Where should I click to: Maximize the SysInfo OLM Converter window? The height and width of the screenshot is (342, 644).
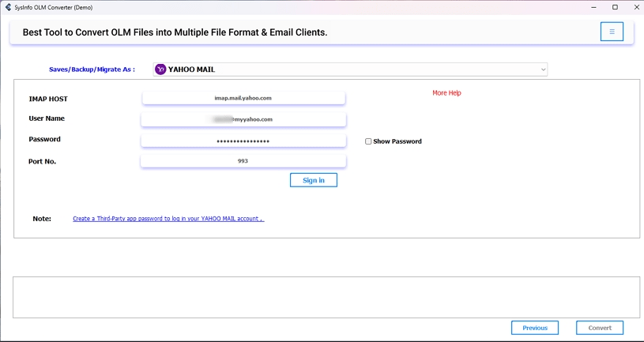point(615,7)
